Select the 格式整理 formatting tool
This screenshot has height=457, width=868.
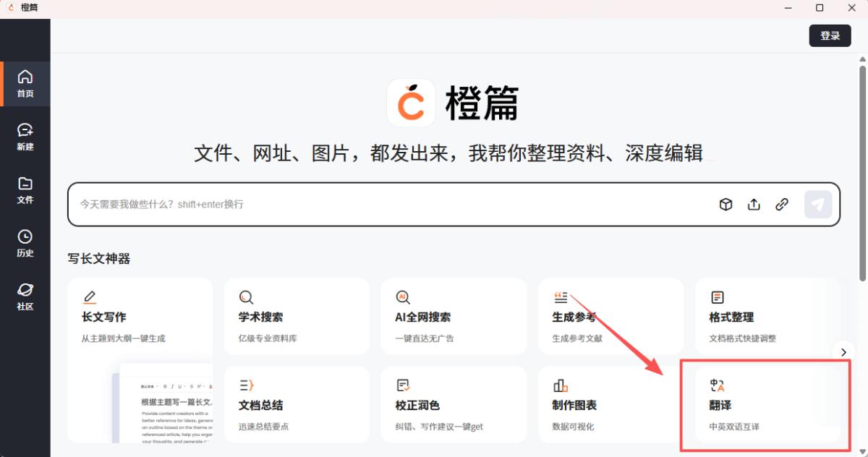767,317
